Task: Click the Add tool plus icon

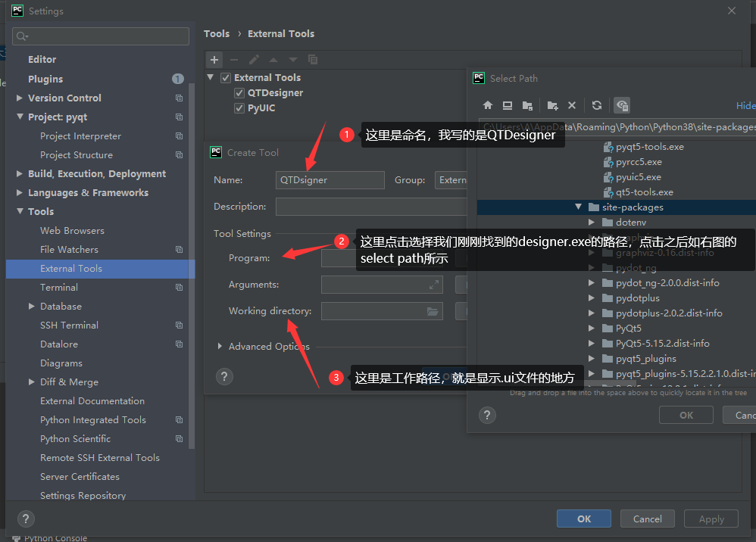Action: (x=214, y=60)
